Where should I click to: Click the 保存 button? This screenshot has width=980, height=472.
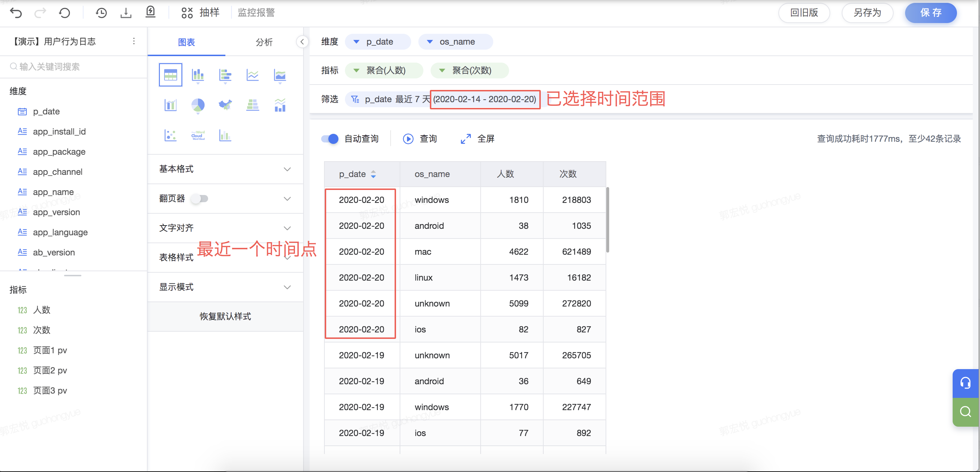tap(931, 13)
